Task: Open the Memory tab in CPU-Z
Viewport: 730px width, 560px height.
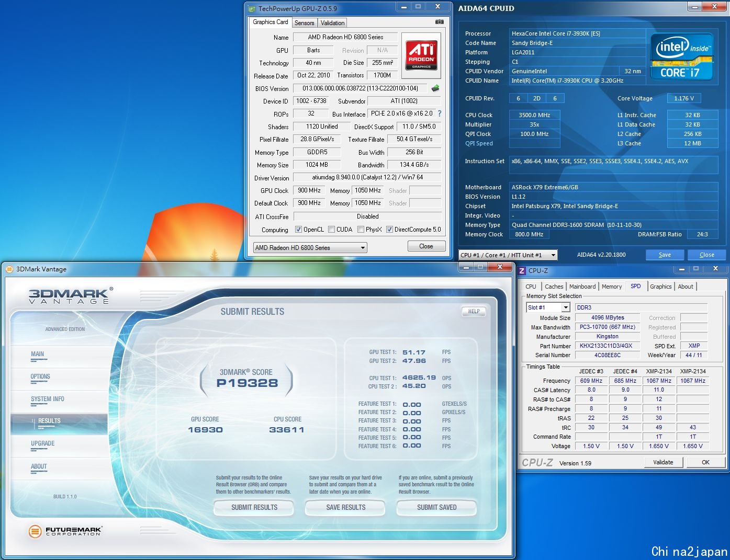Action: (x=612, y=287)
